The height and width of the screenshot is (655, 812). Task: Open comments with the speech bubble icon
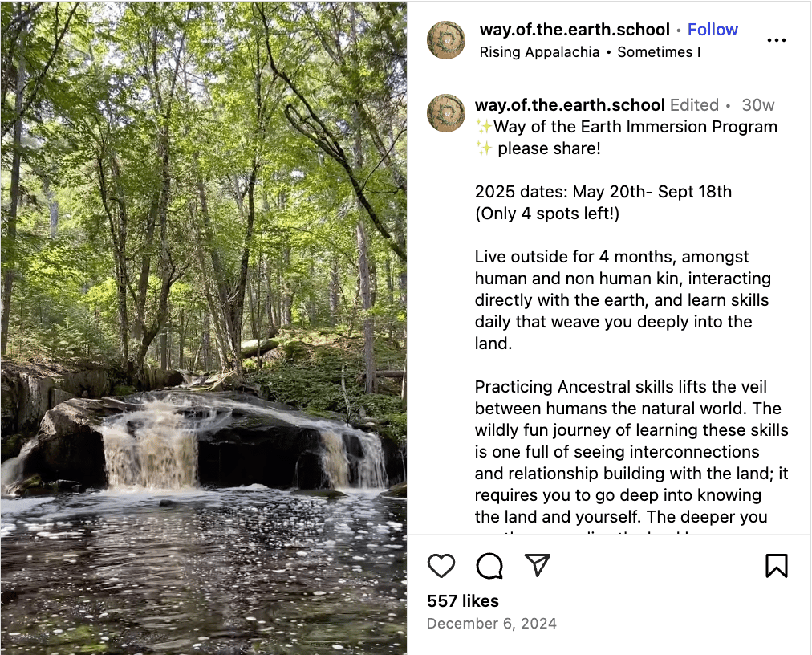pos(489,566)
